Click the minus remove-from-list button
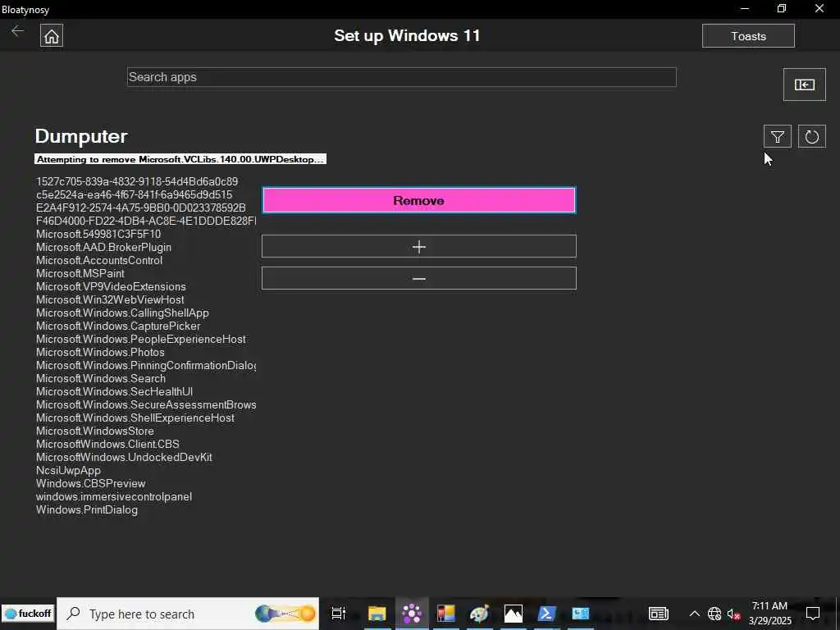Screen dimensions: 840x630 click(419, 279)
